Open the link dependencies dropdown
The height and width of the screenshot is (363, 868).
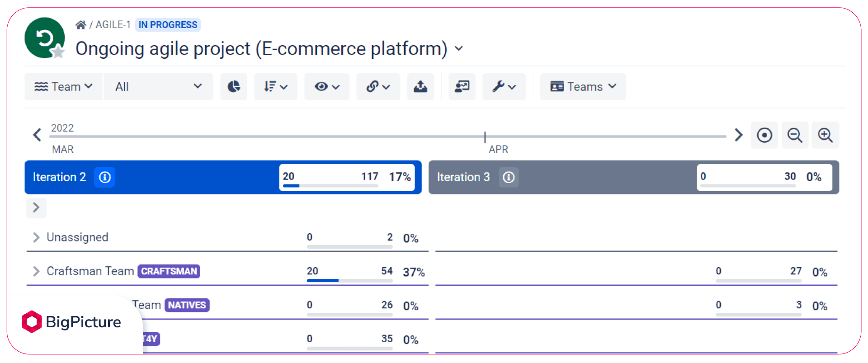tap(378, 86)
